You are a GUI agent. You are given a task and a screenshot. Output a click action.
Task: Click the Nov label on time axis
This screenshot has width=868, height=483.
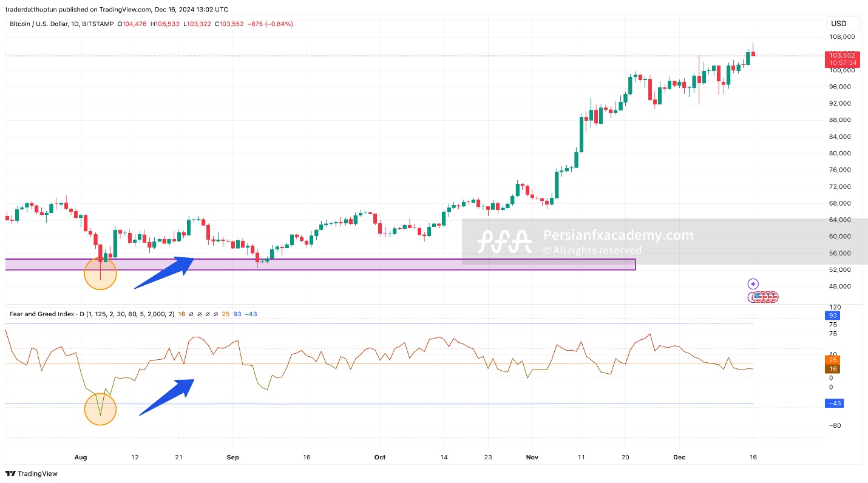point(532,457)
